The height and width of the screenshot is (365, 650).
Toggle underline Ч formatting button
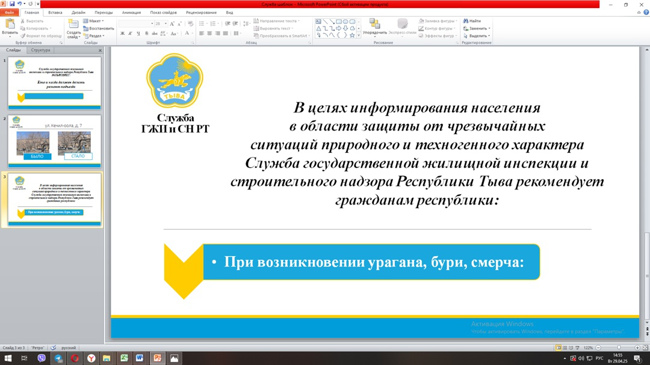coord(138,33)
